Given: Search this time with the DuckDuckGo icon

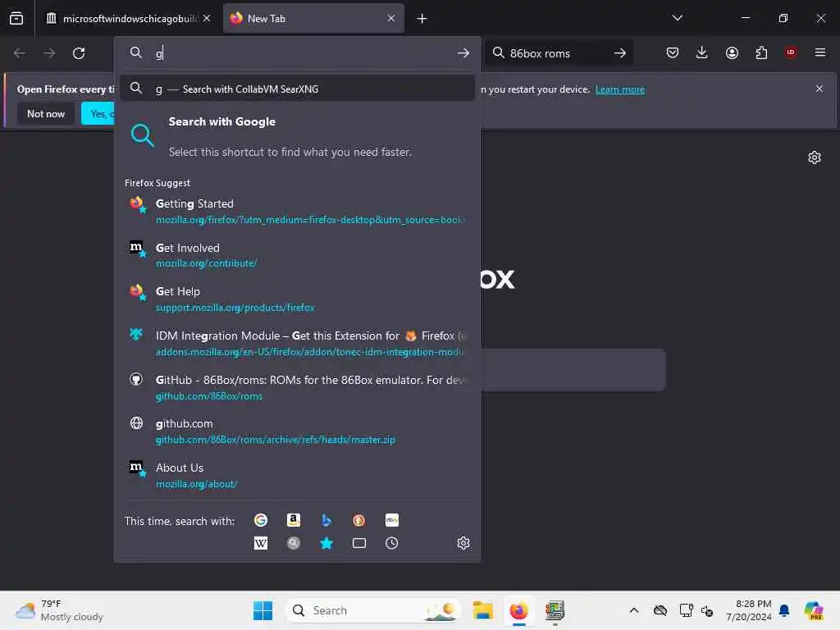Looking at the screenshot, I should pyautogui.click(x=359, y=520).
